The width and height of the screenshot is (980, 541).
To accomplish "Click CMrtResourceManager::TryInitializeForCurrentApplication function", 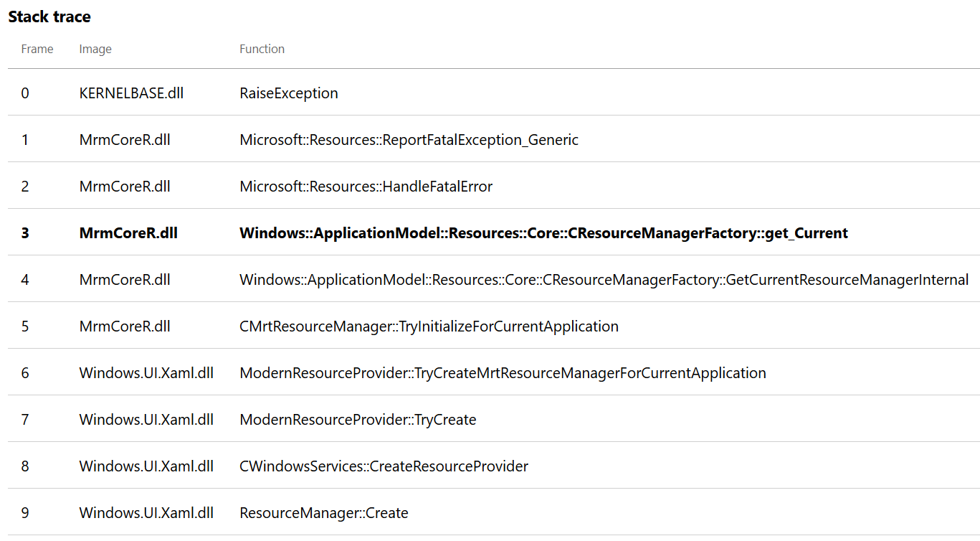I will (x=429, y=326).
